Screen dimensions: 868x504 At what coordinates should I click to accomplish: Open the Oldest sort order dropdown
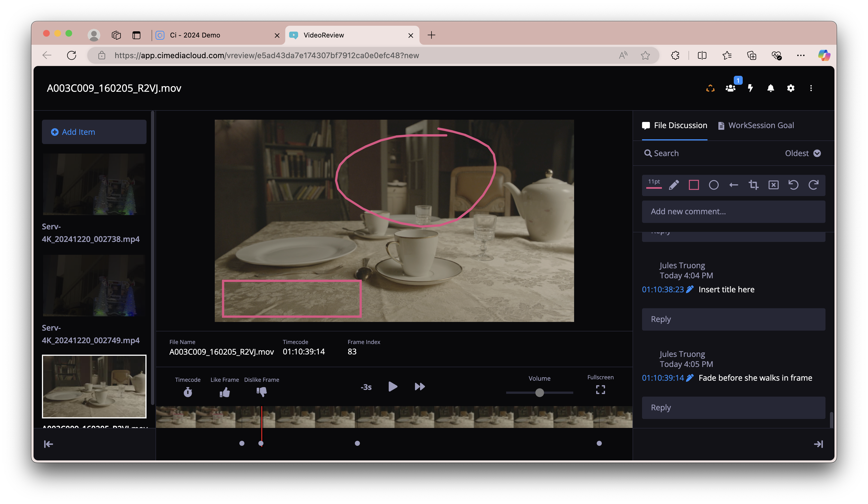pyautogui.click(x=803, y=153)
